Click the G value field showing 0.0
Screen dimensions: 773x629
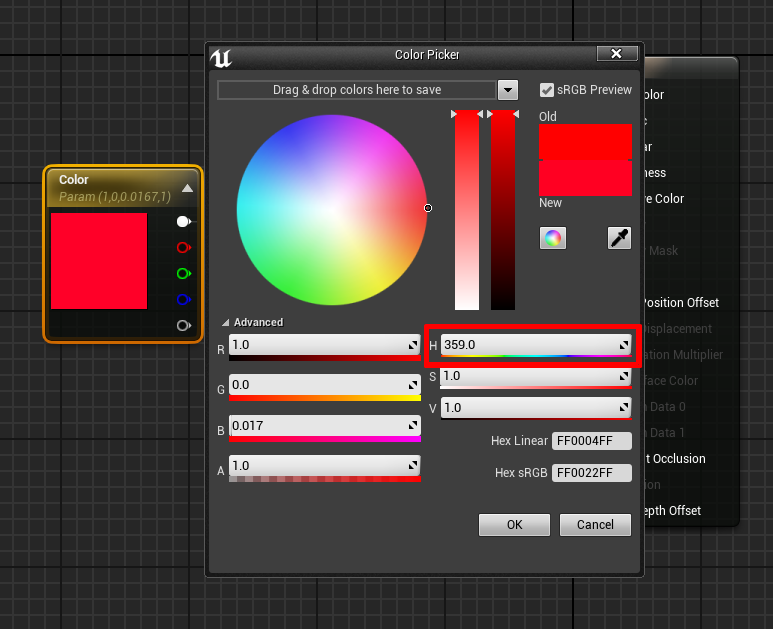point(324,384)
